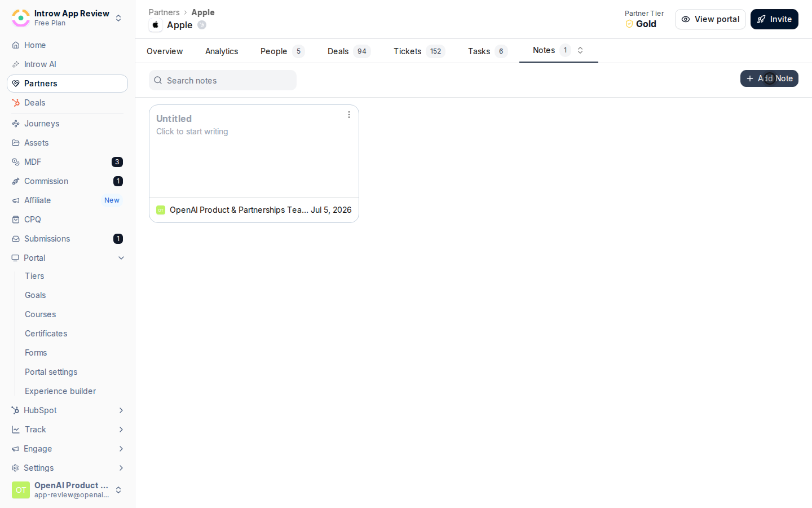The image size is (812, 508).
Task: Click the HubSpot Deals icon
Action: (16, 103)
